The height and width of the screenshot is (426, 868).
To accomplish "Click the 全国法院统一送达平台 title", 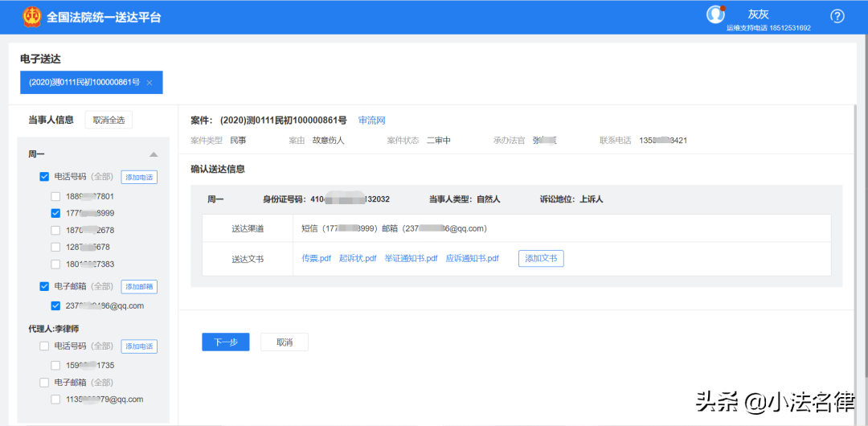I will click(x=104, y=17).
